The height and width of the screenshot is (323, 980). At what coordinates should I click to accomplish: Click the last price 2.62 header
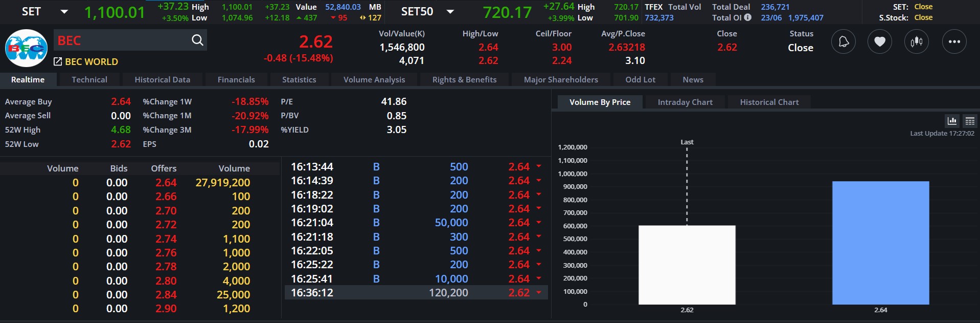point(316,41)
